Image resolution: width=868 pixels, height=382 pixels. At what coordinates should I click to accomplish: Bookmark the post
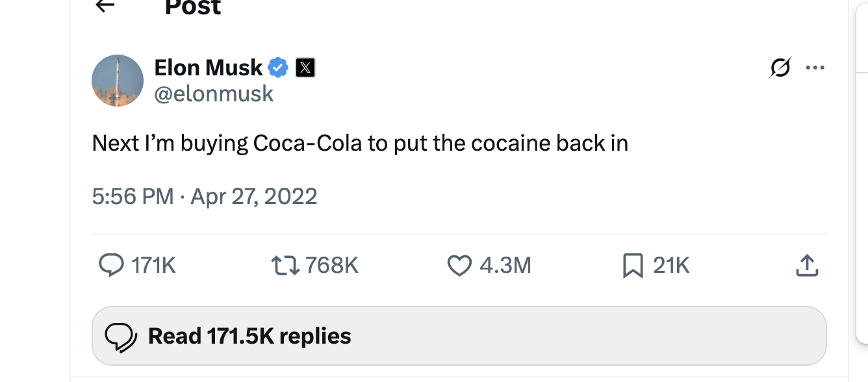(x=633, y=265)
